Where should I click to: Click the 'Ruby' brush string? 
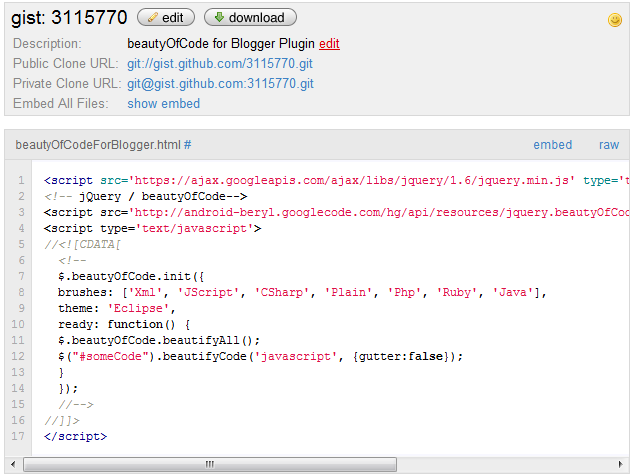456,292
